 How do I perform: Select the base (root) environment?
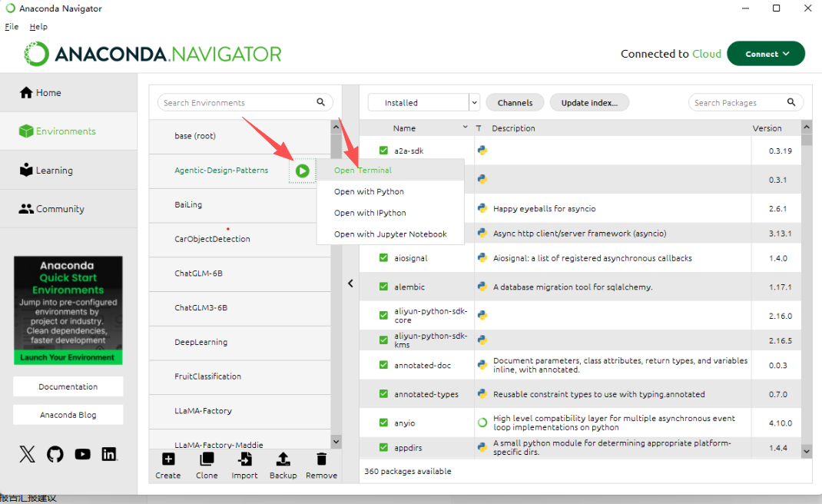click(240, 136)
